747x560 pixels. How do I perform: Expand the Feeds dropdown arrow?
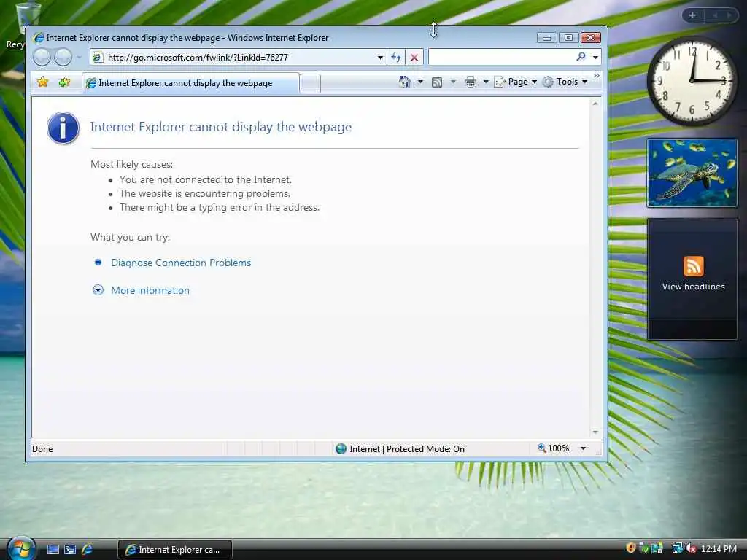click(453, 82)
